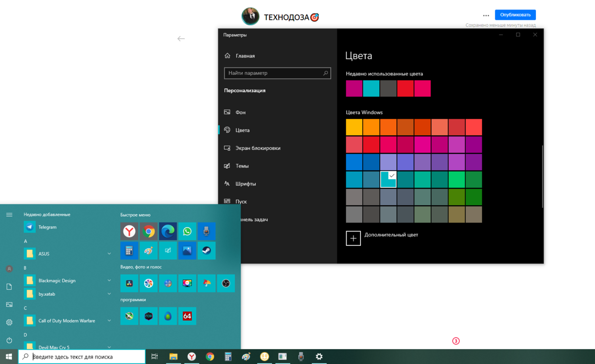Click the smiley face app on the taskbar
Screen dimensions: 595x364
point(265,356)
